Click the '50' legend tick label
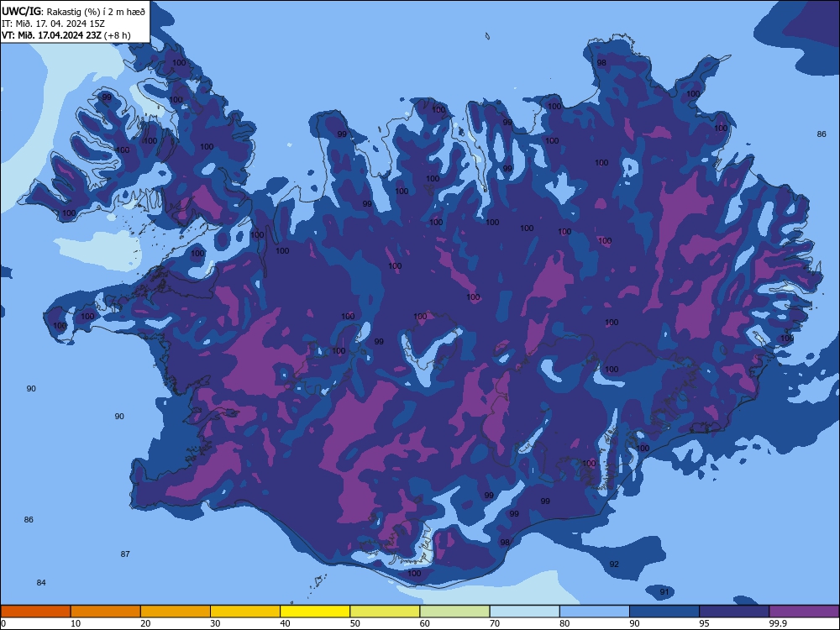 [x=354, y=623]
